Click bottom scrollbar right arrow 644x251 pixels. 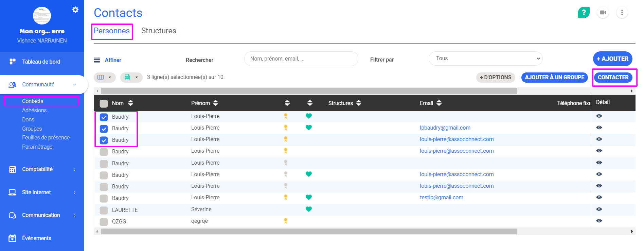point(632,232)
